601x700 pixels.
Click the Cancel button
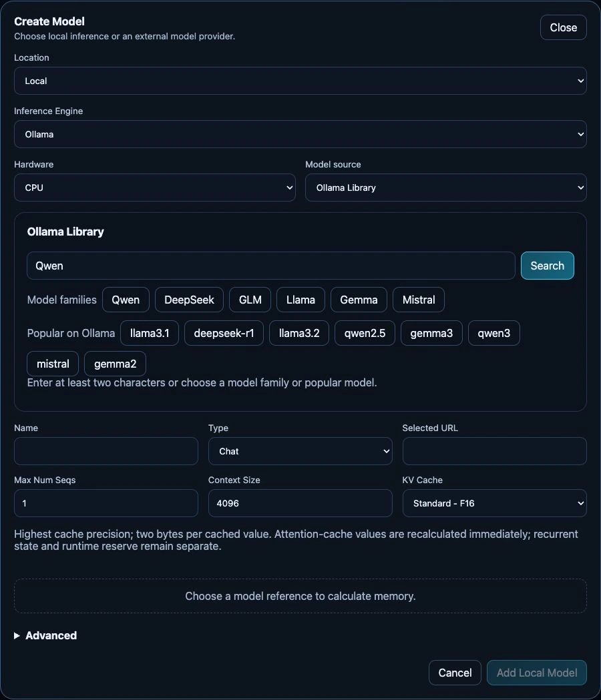coord(455,673)
